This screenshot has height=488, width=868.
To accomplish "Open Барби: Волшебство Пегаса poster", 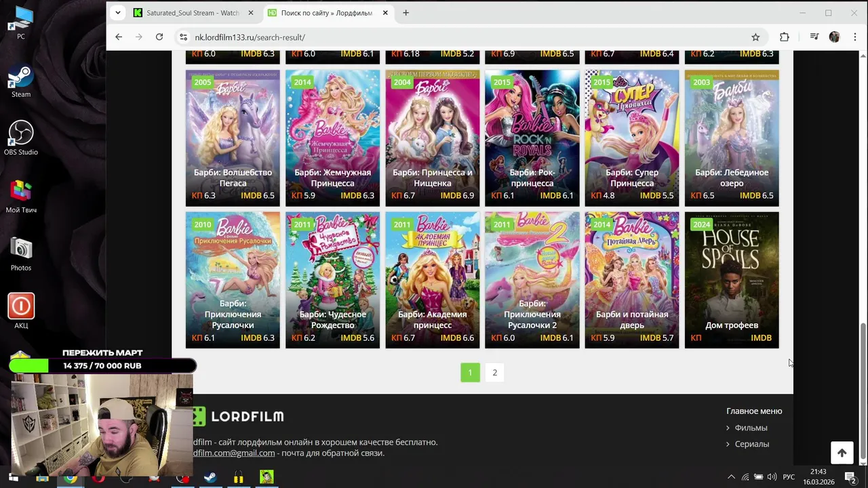I will coord(233,138).
